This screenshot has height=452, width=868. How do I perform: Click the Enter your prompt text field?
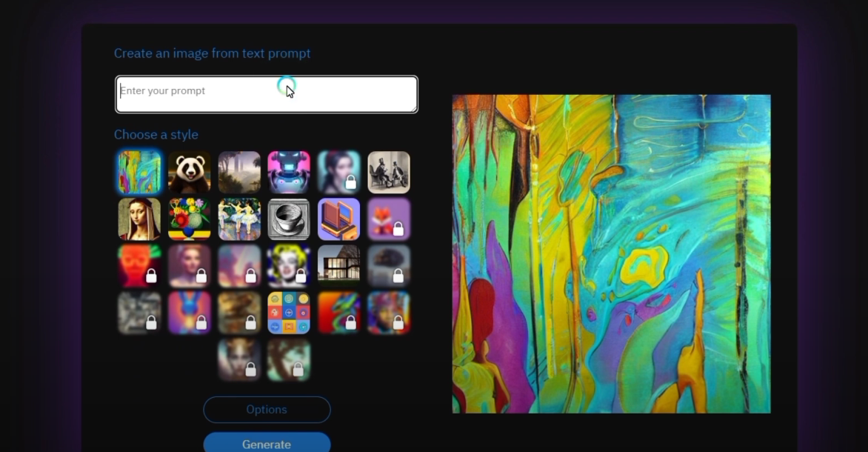(267, 94)
